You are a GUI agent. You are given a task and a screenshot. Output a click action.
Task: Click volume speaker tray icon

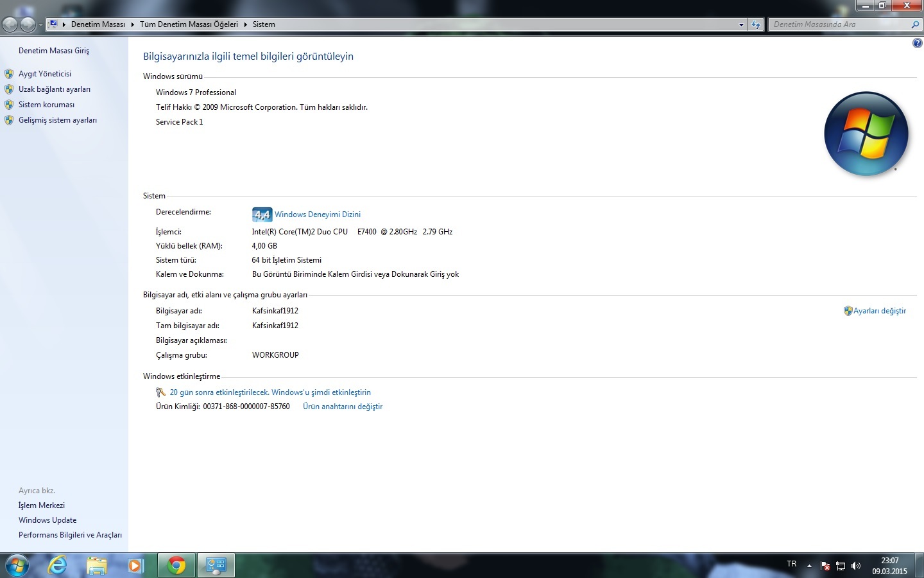[x=855, y=566]
